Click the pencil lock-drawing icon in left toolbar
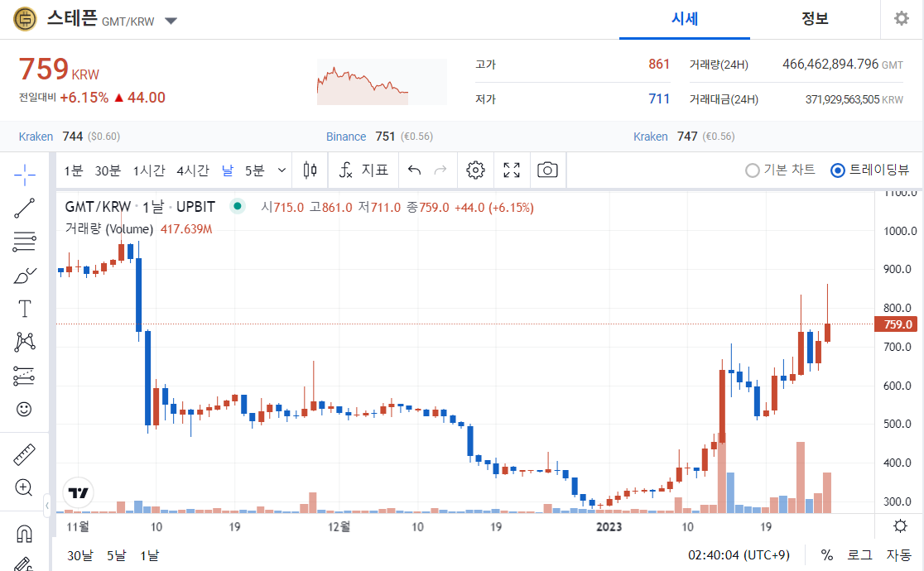The height and width of the screenshot is (571, 924). click(x=25, y=564)
